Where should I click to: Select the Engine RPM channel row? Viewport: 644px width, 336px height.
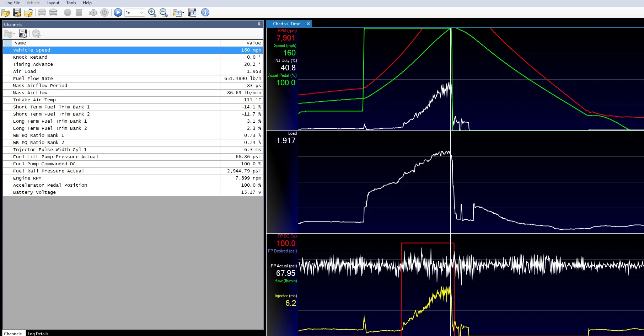133,178
